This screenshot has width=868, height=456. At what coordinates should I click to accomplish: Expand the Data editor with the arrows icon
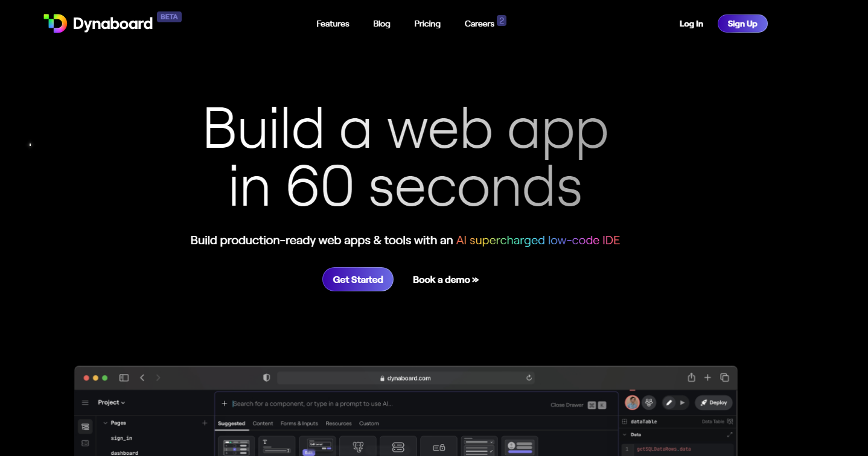coord(730,434)
